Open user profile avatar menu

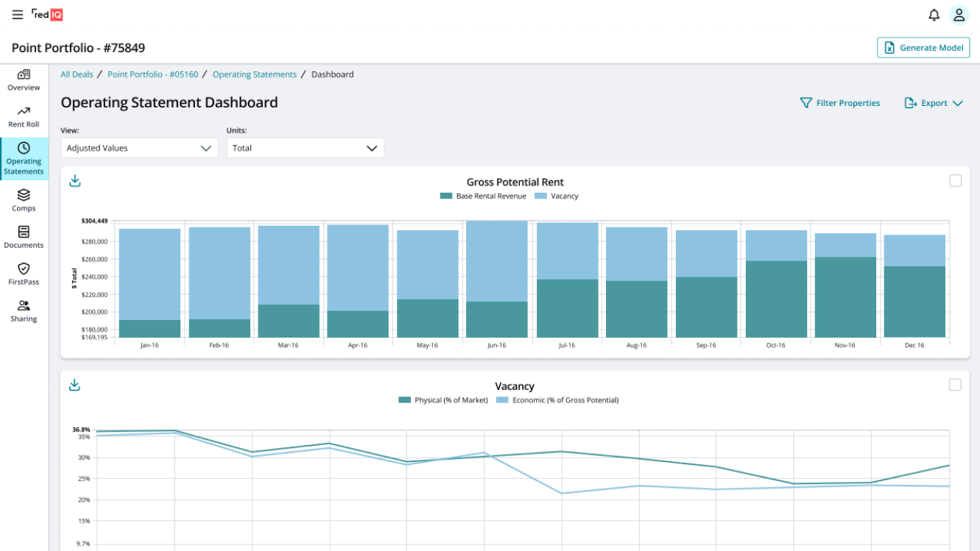click(959, 15)
